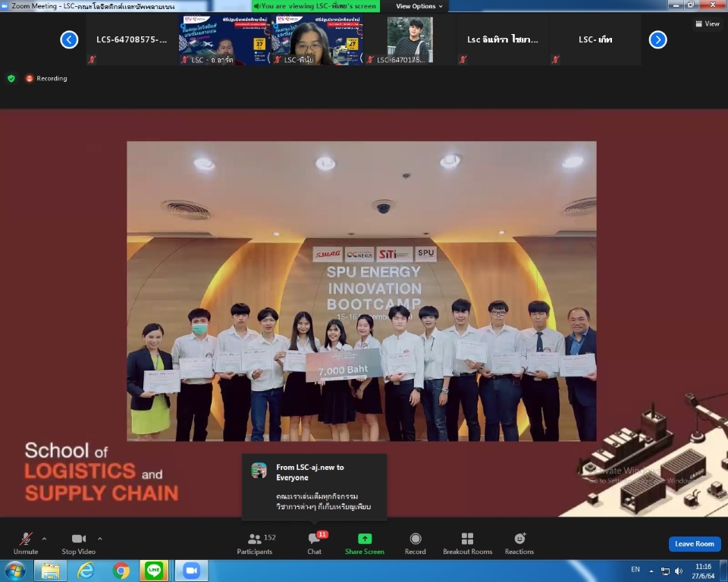Leave Room button
This screenshot has height=582, width=728.
pyautogui.click(x=695, y=544)
